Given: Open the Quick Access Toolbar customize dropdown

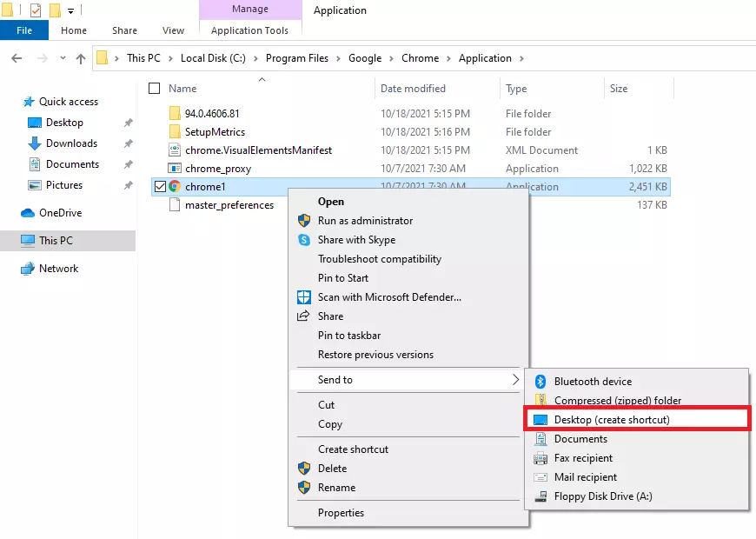Looking at the screenshot, I should (x=71, y=10).
